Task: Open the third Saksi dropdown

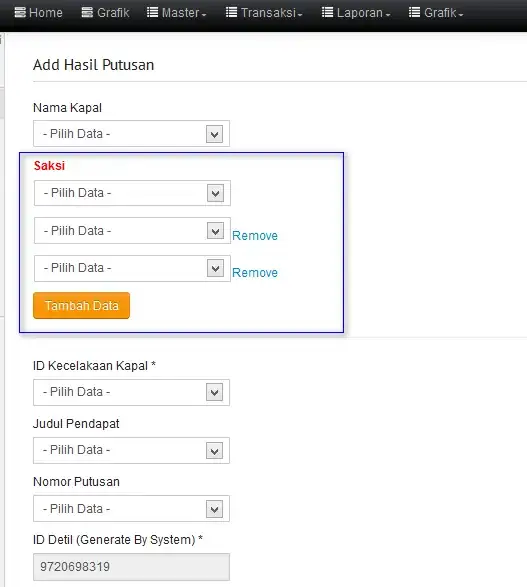Action: click(x=132, y=268)
